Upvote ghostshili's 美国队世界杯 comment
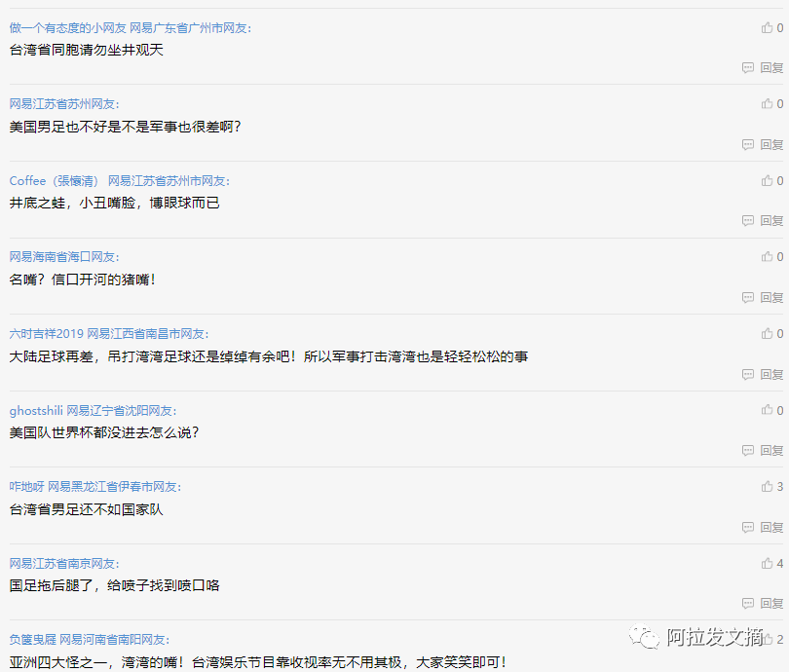This screenshot has width=789, height=672. 767,410
